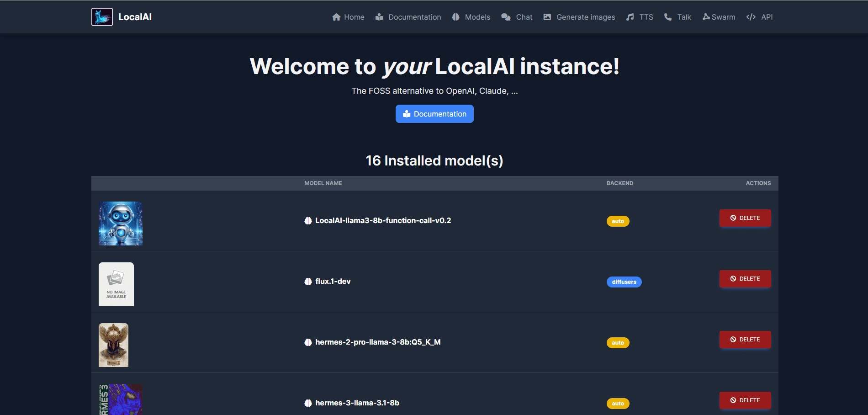Delete the flux.1-dev model

pos(745,279)
